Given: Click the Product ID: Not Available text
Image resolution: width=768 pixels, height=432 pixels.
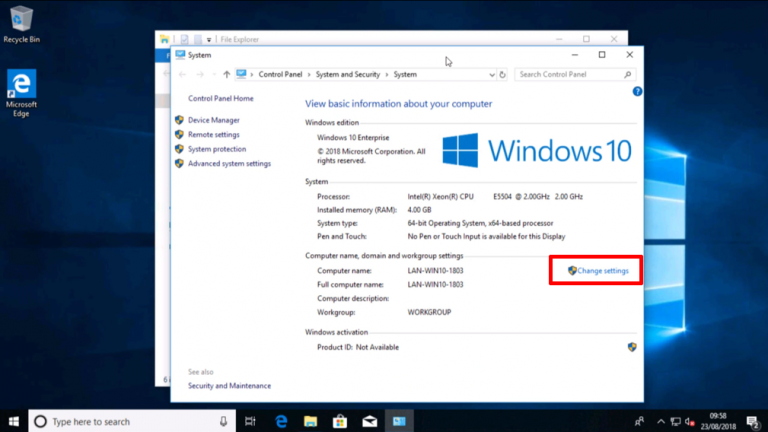Looking at the screenshot, I should coord(358,347).
